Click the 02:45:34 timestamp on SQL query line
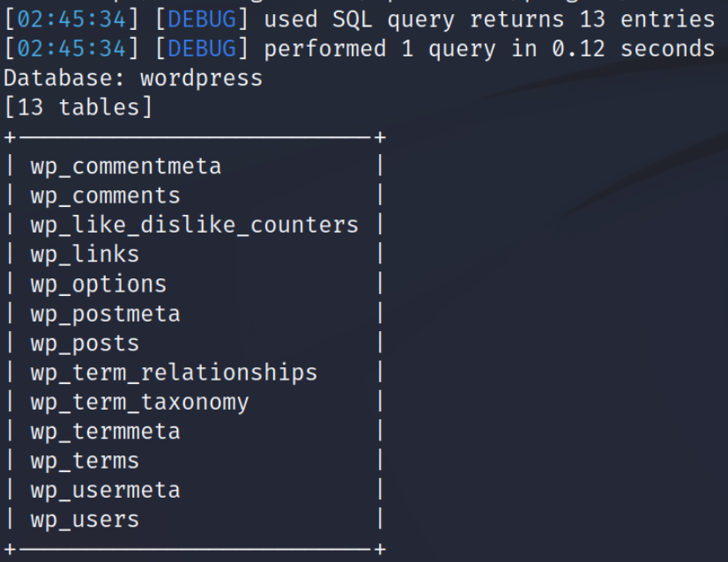Screen dimensions: 728x562 tap(71, 20)
